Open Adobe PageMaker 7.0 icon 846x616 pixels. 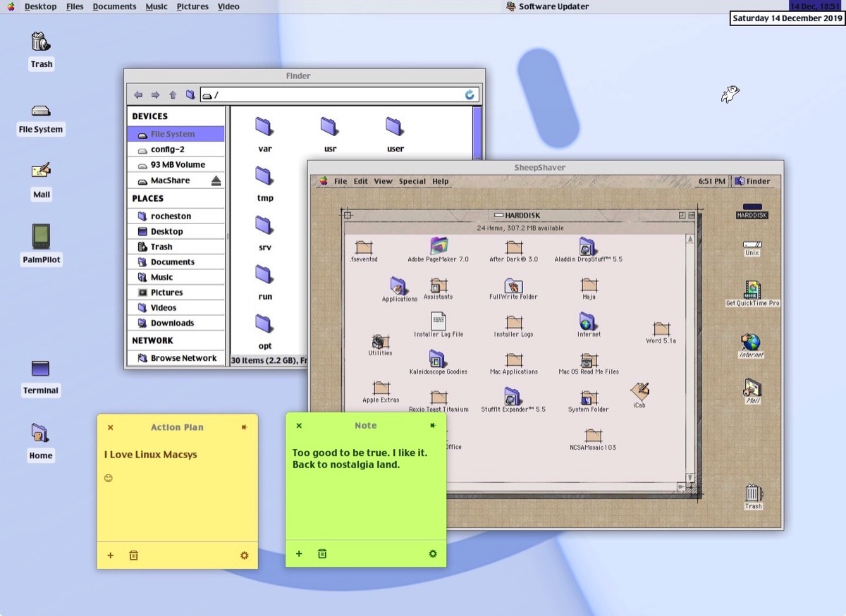[x=439, y=246]
